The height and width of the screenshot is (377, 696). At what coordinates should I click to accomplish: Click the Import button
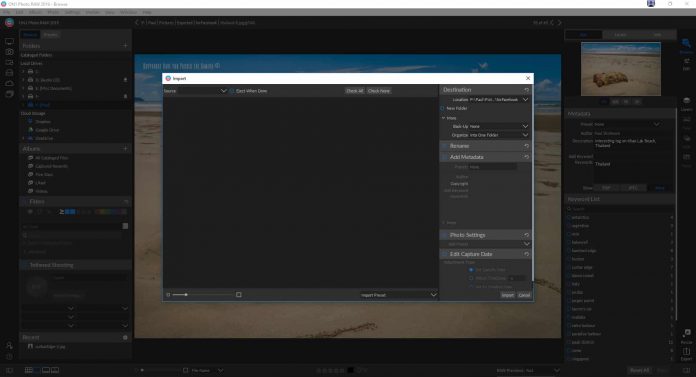click(508, 295)
